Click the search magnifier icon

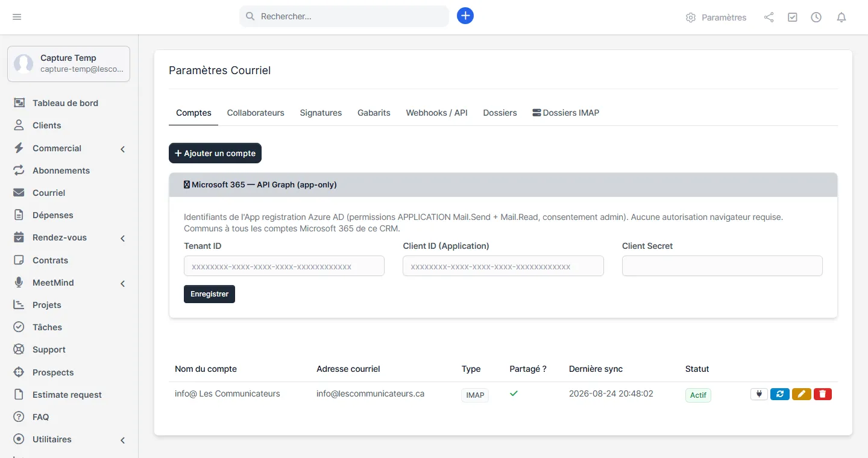[250, 16]
